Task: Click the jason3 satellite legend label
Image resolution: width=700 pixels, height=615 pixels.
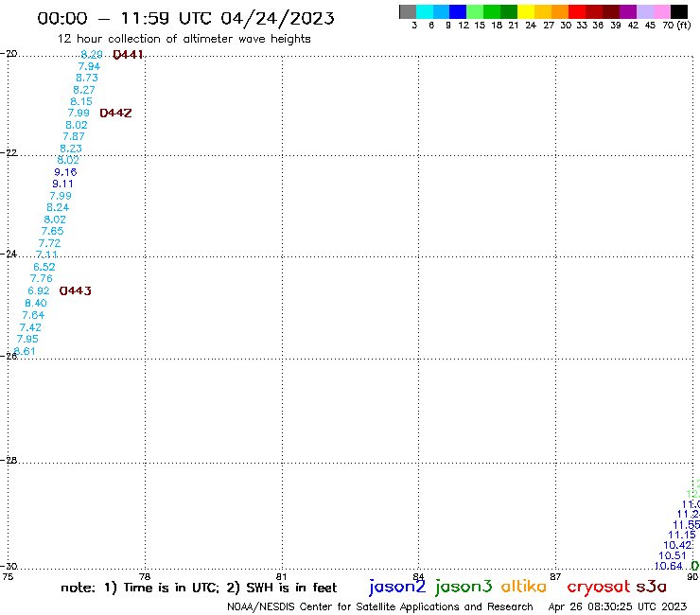Action: tap(464, 587)
